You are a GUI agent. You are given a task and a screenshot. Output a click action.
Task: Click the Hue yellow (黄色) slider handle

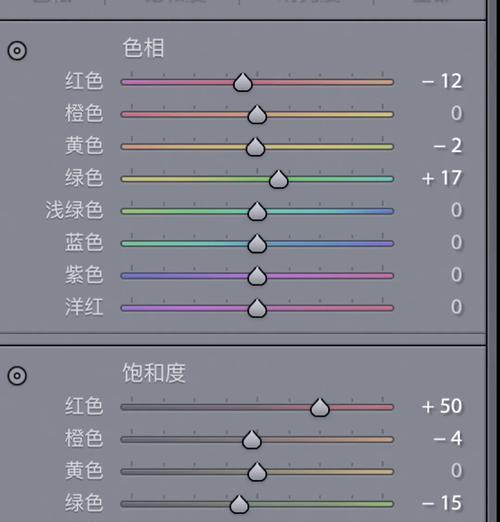255,147
